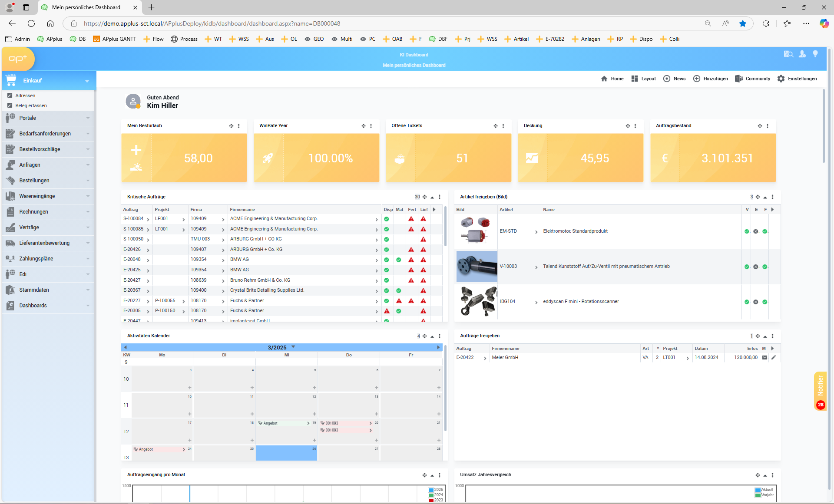Click the Hinzufügen button
This screenshot has width=834, height=504.
(x=711, y=79)
